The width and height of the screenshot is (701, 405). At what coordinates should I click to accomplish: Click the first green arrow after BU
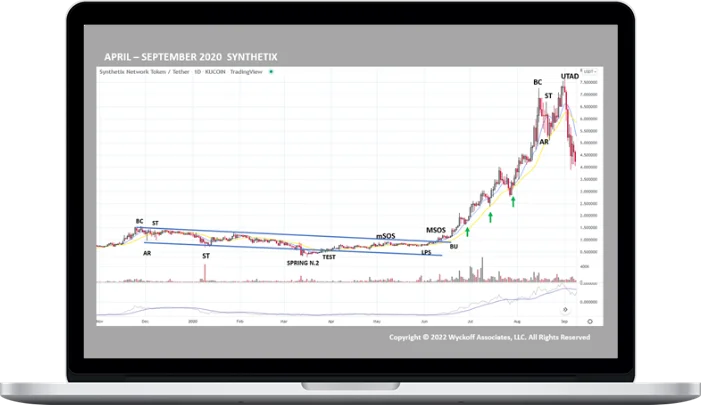click(467, 231)
